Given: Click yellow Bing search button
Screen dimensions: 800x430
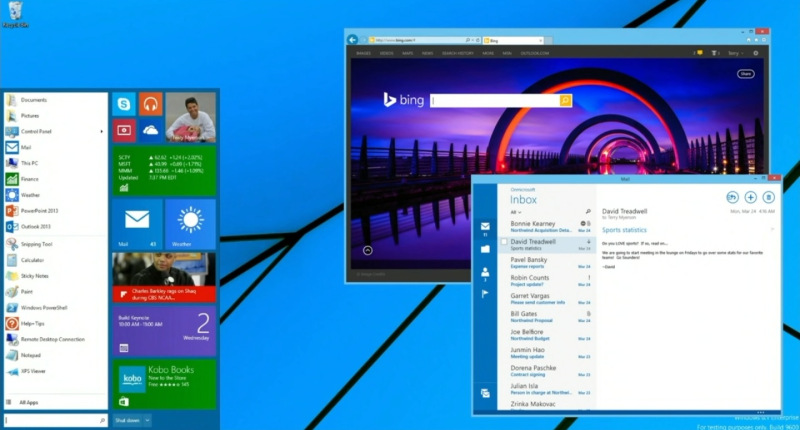Looking at the screenshot, I should click(x=565, y=100).
